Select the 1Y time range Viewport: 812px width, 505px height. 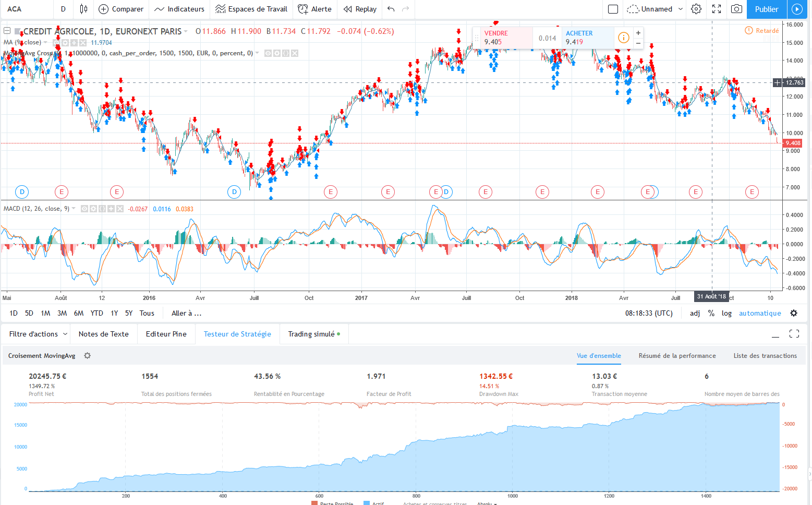coord(114,313)
